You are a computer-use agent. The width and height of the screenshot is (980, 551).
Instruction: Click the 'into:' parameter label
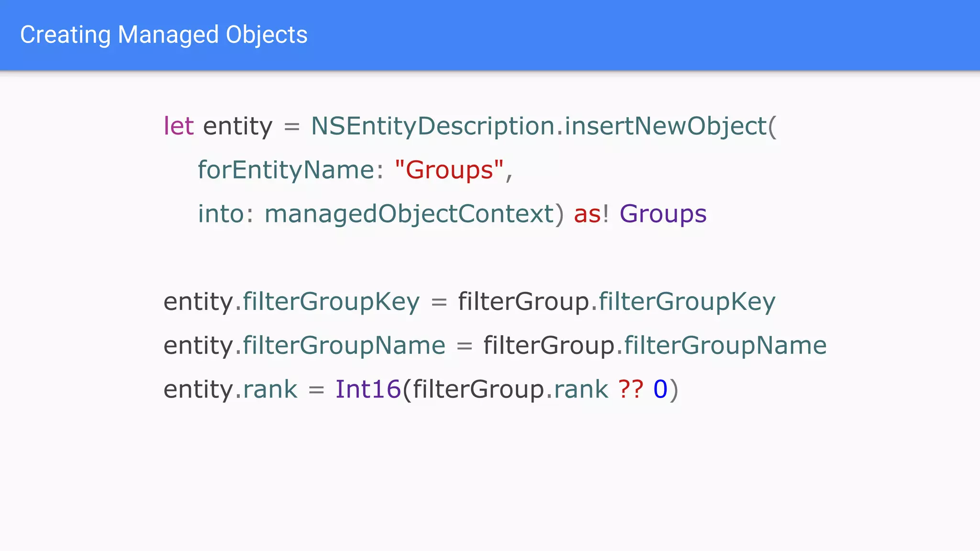pos(225,214)
